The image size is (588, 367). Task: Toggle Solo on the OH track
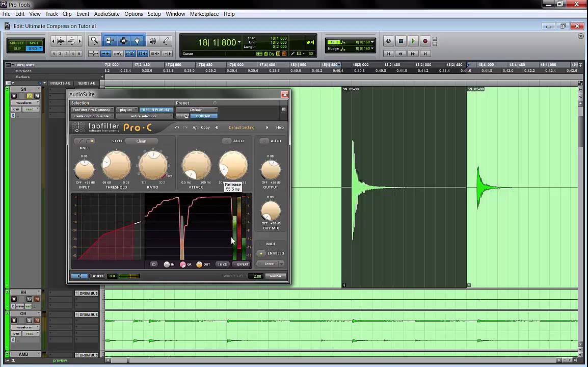[x=29, y=321]
